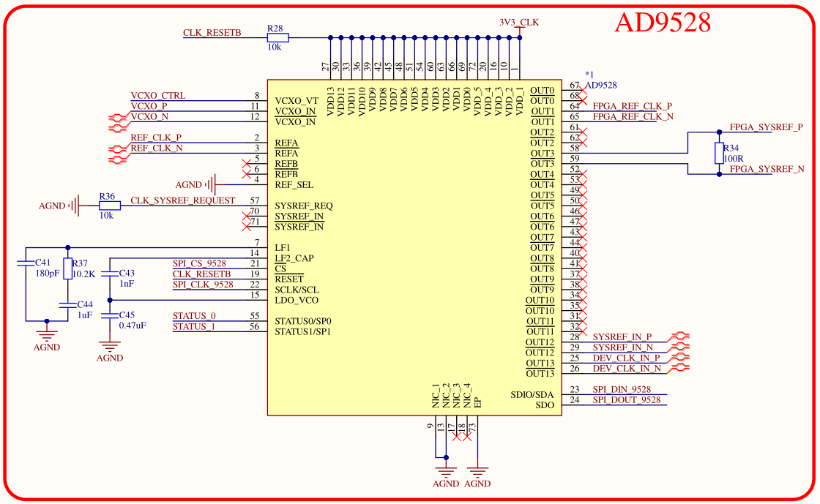Select the yellow AD9528 component body
The width and height of the screenshot is (820, 504).
pyautogui.click(x=414, y=247)
